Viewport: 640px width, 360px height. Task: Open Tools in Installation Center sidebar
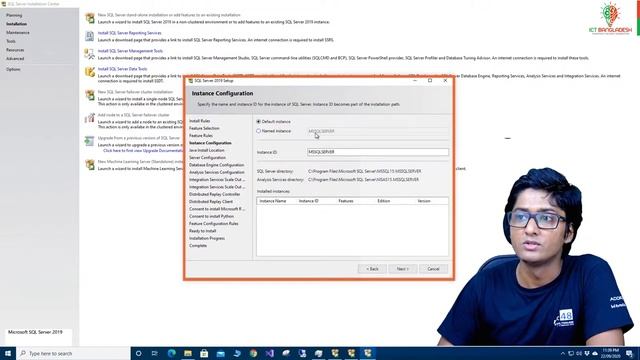[11, 41]
